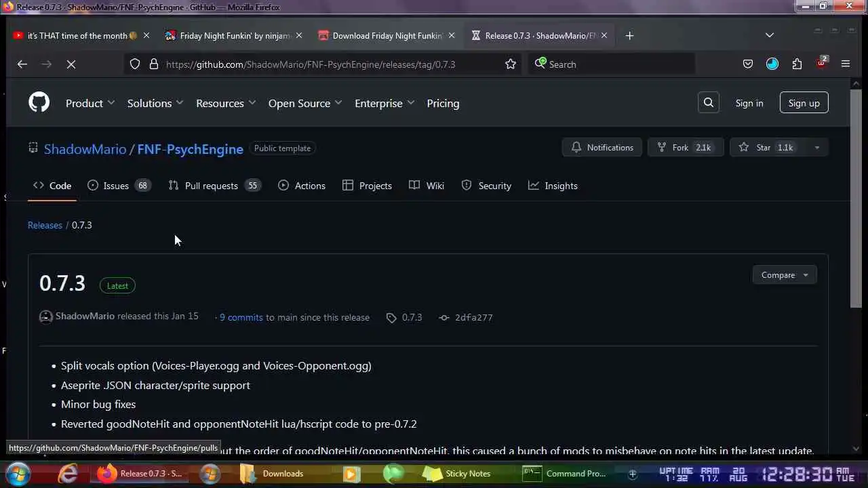Expand the Open Source menu
This screenshot has height=488, width=868.
[x=305, y=104]
